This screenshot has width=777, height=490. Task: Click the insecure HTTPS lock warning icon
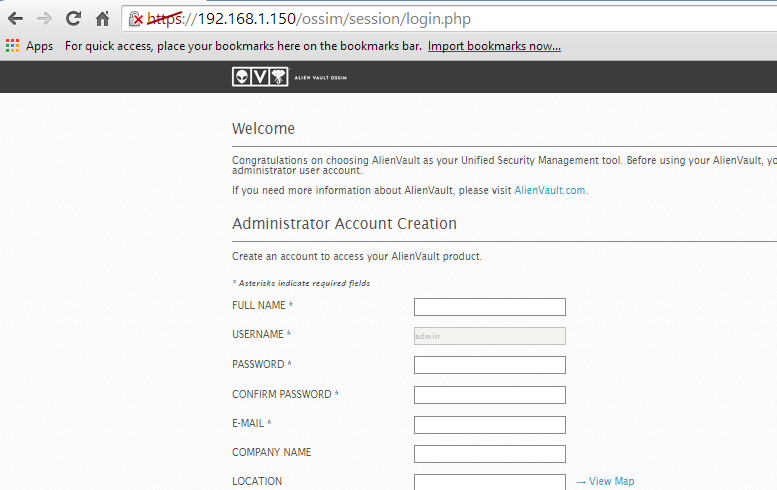[137, 19]
